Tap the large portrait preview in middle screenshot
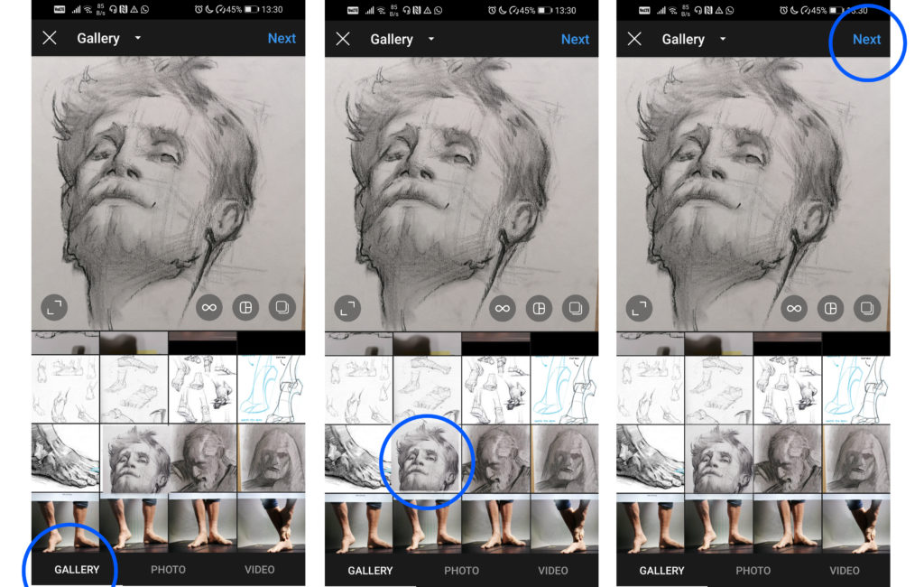This screenshot has width=924, height=587. 462,194
